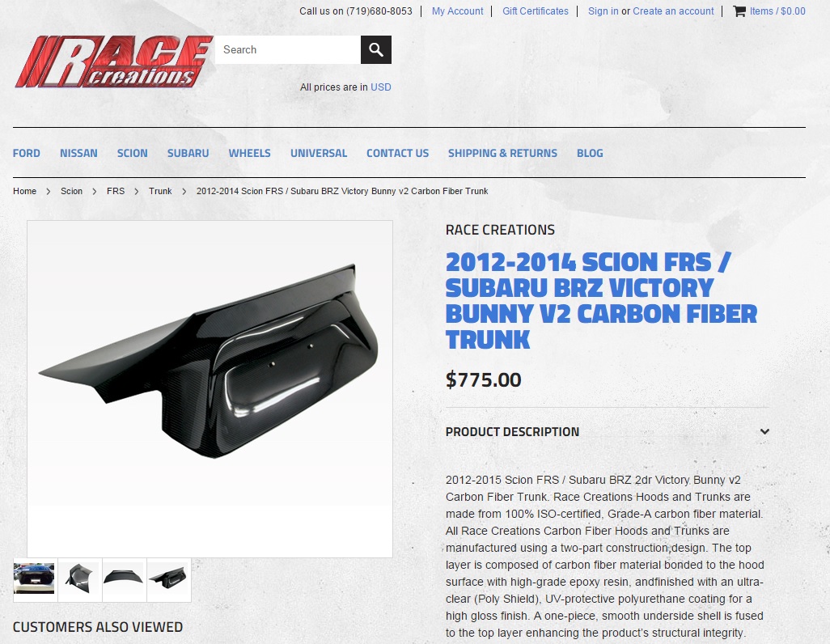Change currency via USD link

coord(380,87)
